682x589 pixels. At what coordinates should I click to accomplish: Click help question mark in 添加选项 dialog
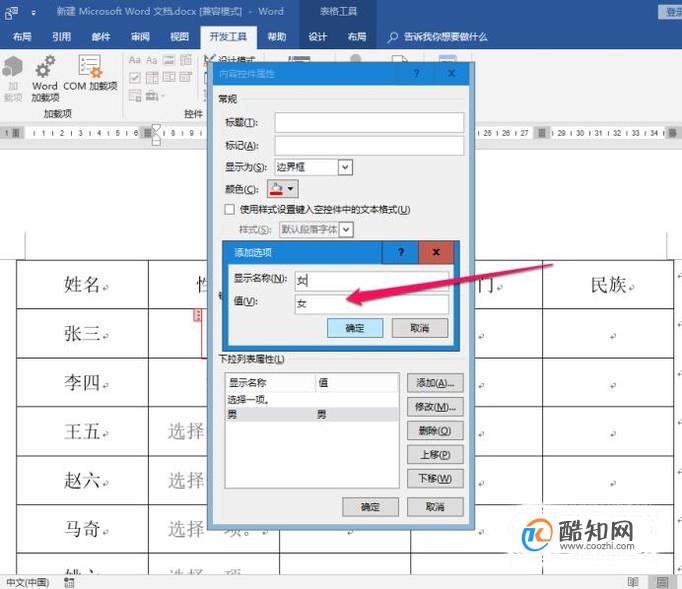tap(401, 252)
